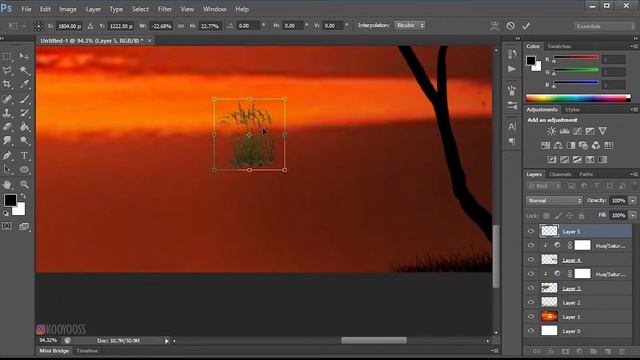Select the Hand tool
This screenshot has width=640, height=360.
[7, 184]
